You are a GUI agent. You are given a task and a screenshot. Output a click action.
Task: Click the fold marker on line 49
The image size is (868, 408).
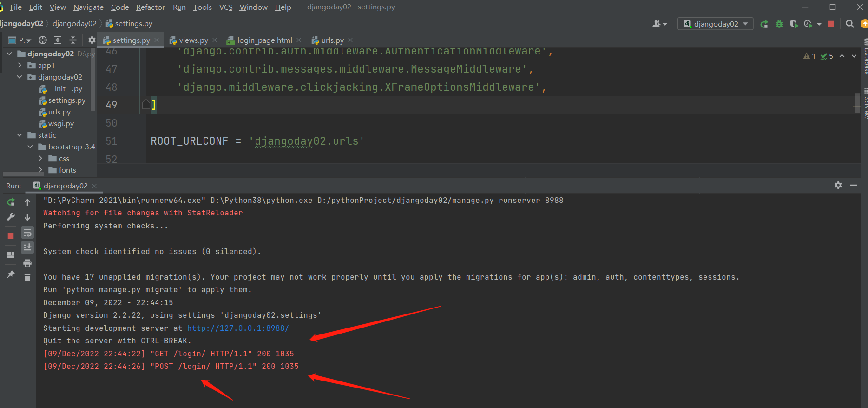pyautogui.click(x=145, y=105)
